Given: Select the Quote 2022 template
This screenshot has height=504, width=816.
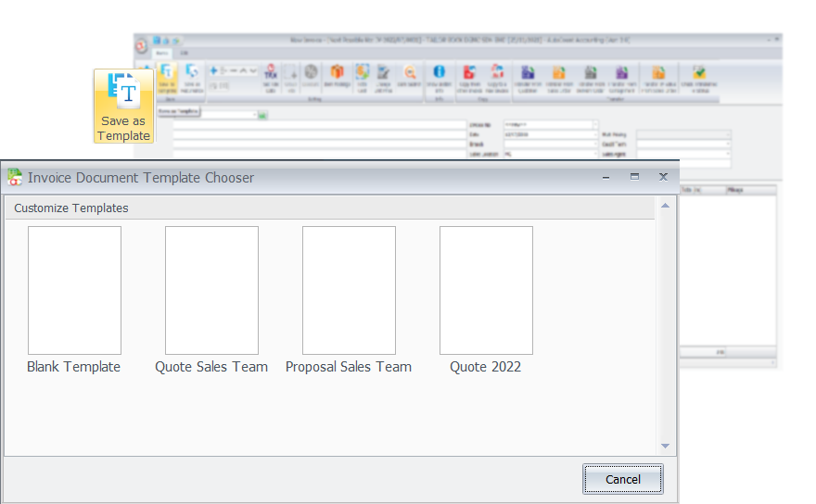Looking at the screenshot, I should point(486,290).
